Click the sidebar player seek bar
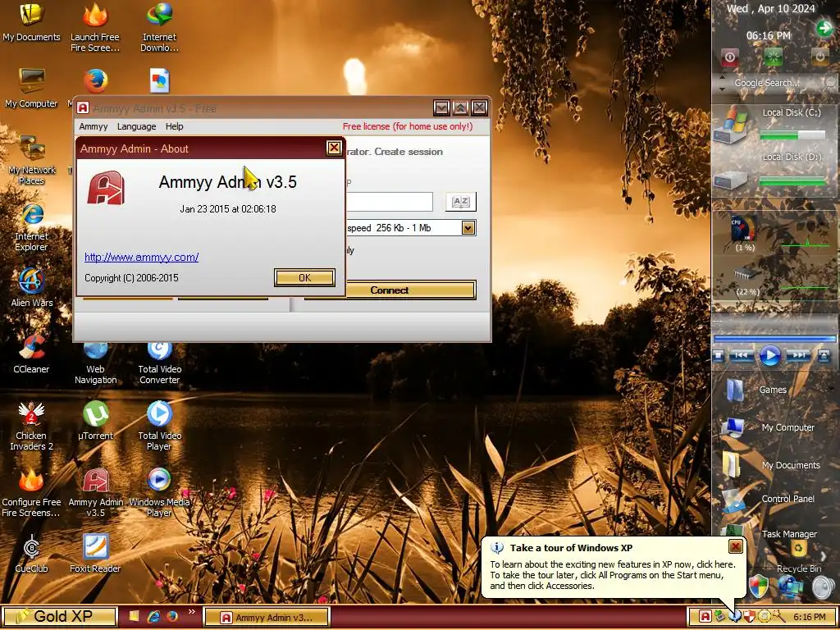This screenshot has height=630, width=840. (x=774, y=339)
